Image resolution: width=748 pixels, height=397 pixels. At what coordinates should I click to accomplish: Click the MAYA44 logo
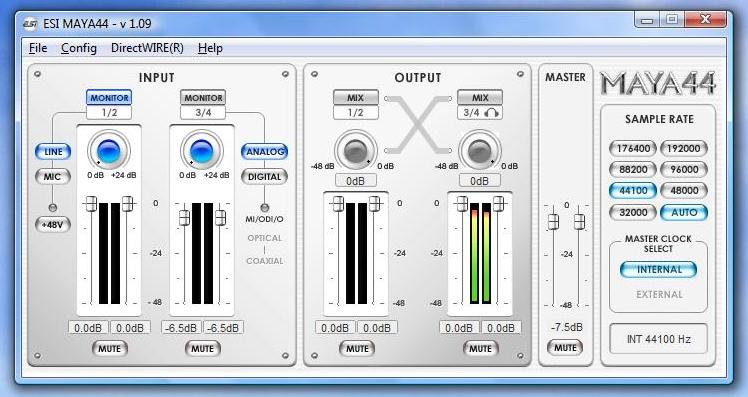click(x=658, y=84)
